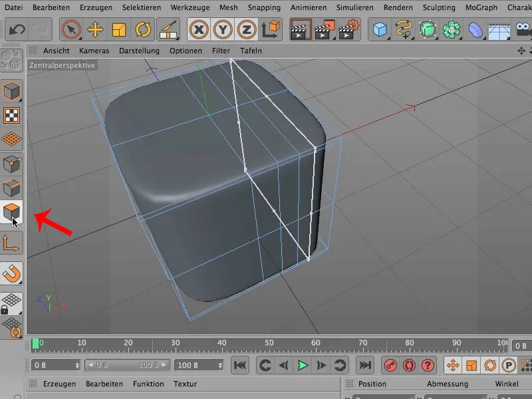Toggle X axis lock

(199, 29)
